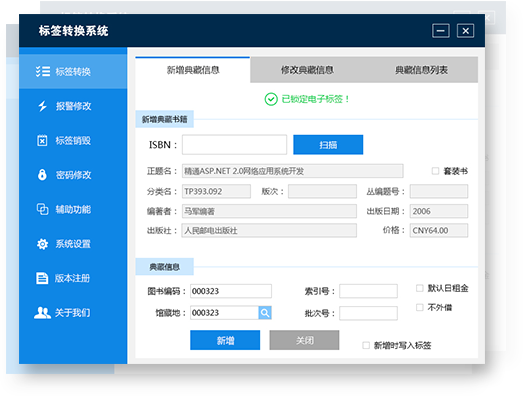Click the 典藏信息 section header

(164, 267)
